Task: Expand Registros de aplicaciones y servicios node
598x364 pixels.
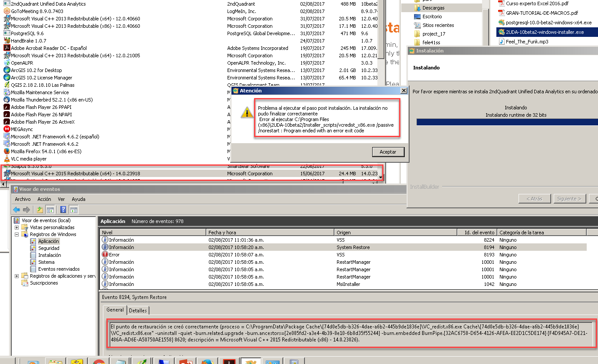Action: [x=17, y=276]
